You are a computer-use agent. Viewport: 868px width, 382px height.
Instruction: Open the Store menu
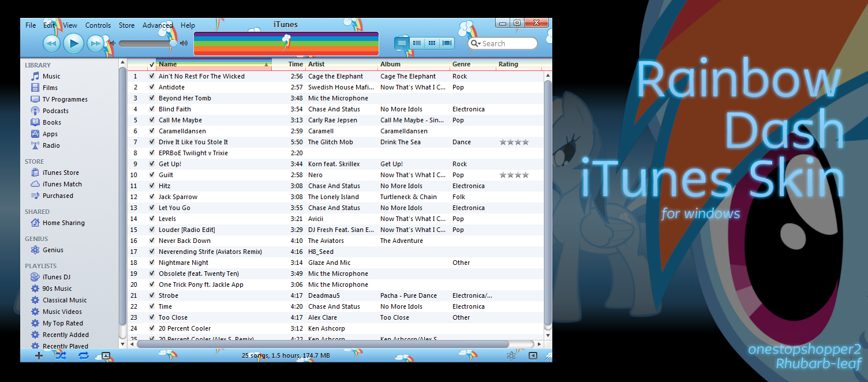pos(126,25)
